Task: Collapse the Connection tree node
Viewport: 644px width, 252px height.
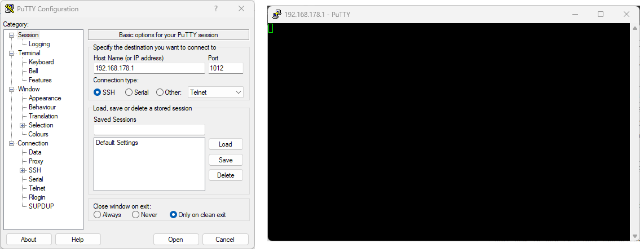Action: 11,144
